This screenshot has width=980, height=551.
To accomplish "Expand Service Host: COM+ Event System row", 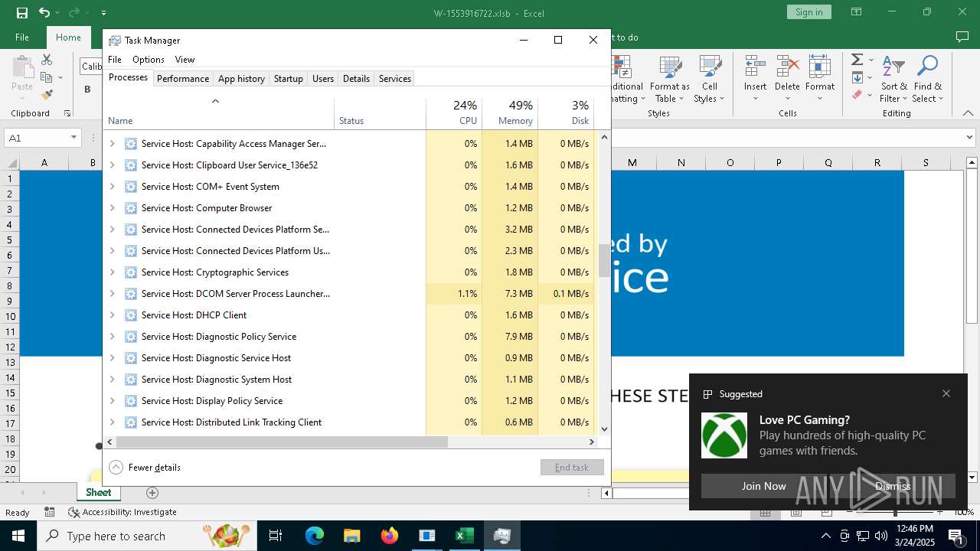I will (x=112, y=187).
